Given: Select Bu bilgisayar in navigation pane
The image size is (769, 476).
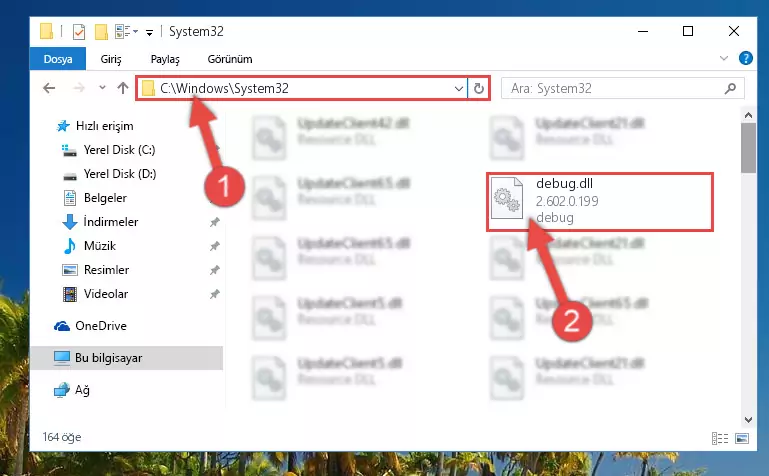Looking at the screenshot, I should [x=127, y=358].
